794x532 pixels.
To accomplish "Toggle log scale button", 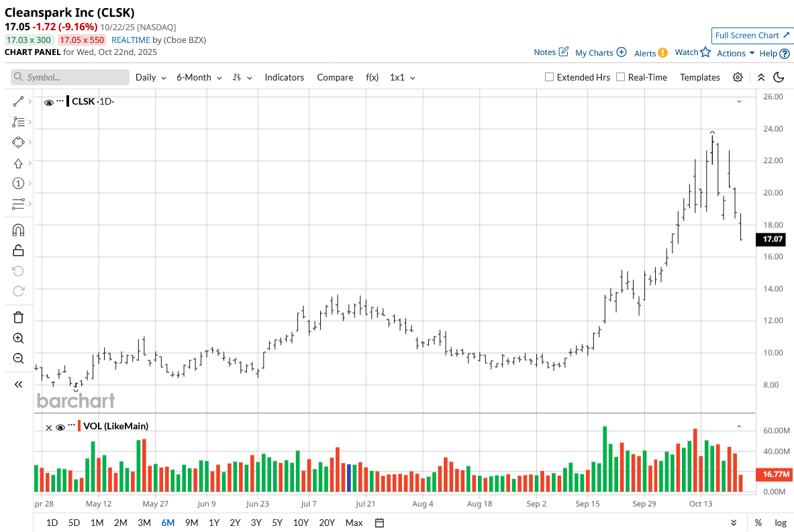I will pyautogui.click(x=781, y=523).
